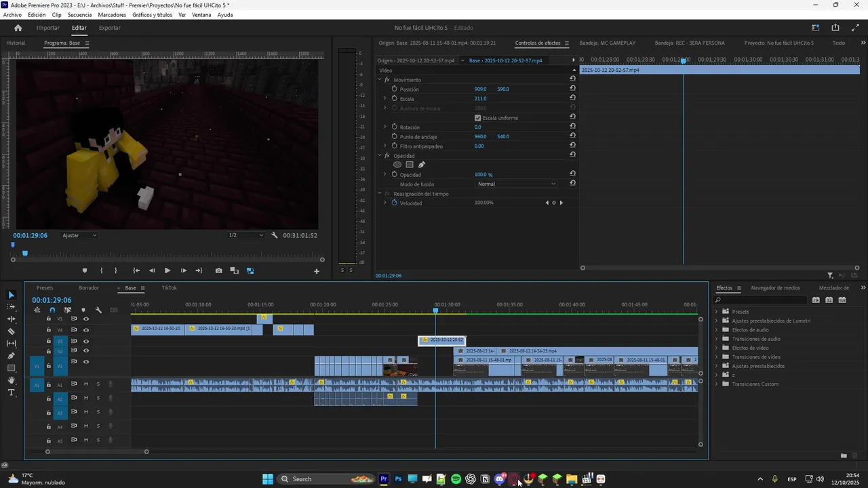The image size is (868, 488).
Task: Toggle the lock on track V3
Action: point(49,342)
